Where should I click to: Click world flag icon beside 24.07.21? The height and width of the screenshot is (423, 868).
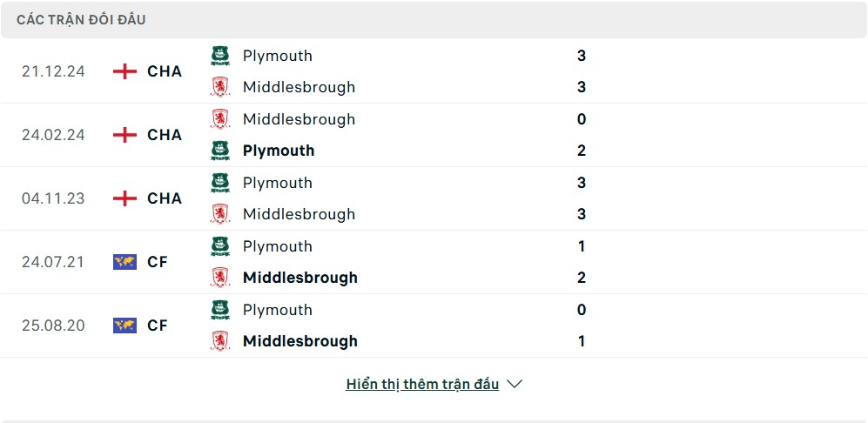coord(124,262)
